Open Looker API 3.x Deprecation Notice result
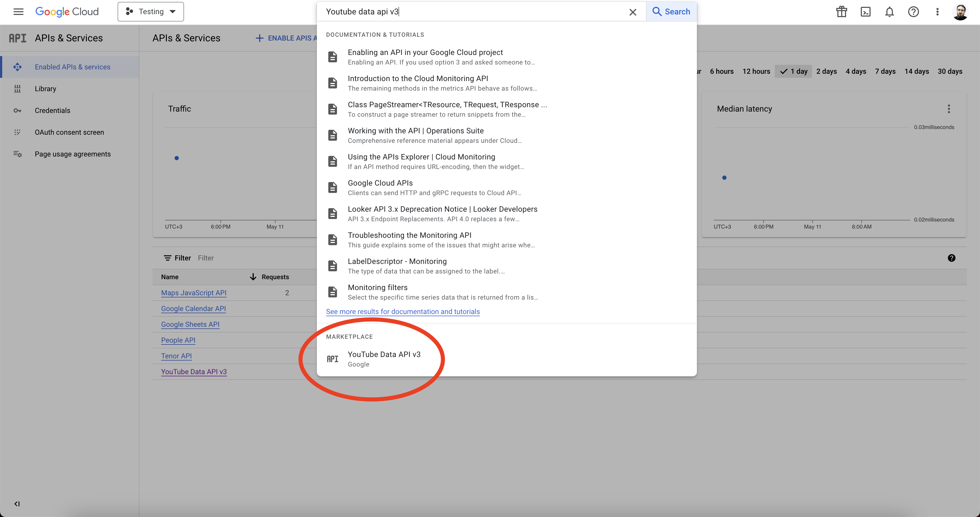980x517 pixels. 507,214
